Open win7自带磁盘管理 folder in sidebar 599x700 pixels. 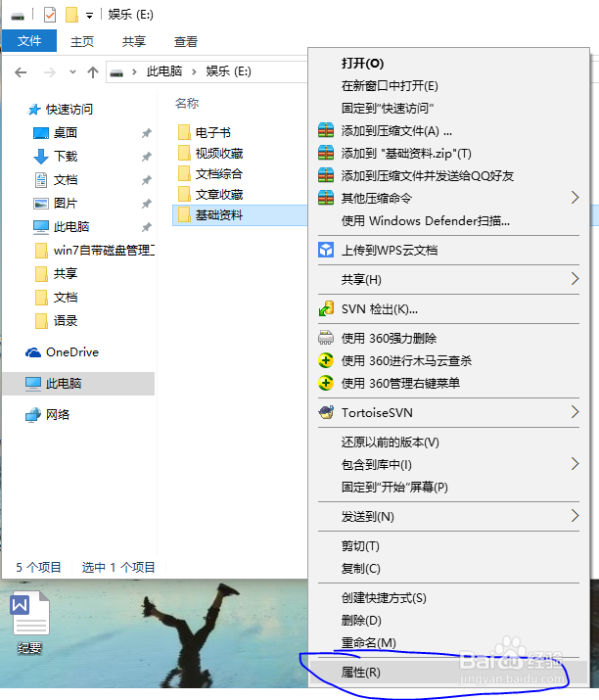click(x=95, y=251)
